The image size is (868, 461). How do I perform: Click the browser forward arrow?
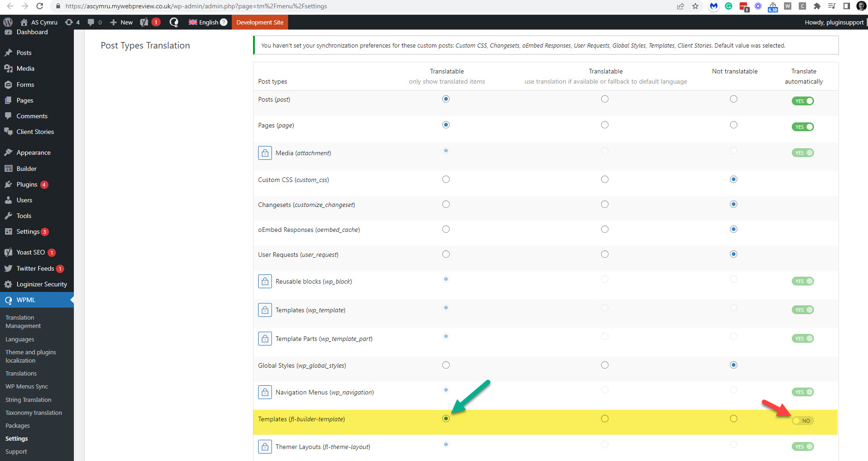[x=25, y=6]
